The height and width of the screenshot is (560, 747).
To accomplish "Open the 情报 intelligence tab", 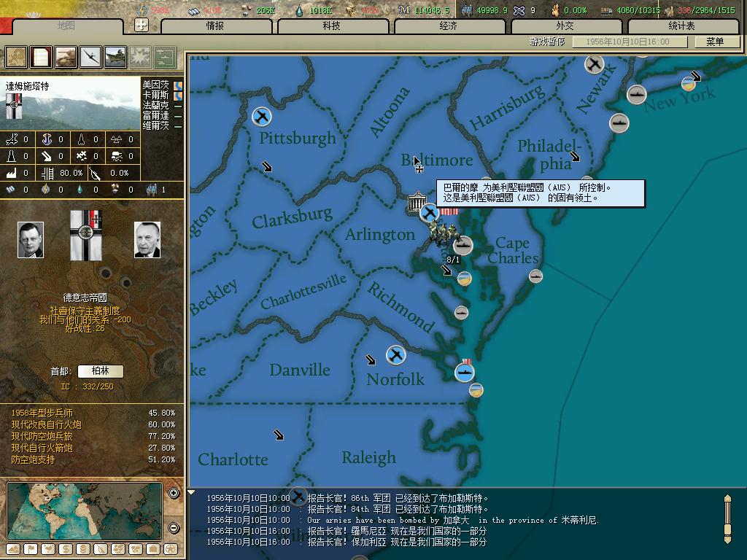I will click(216, 26).
